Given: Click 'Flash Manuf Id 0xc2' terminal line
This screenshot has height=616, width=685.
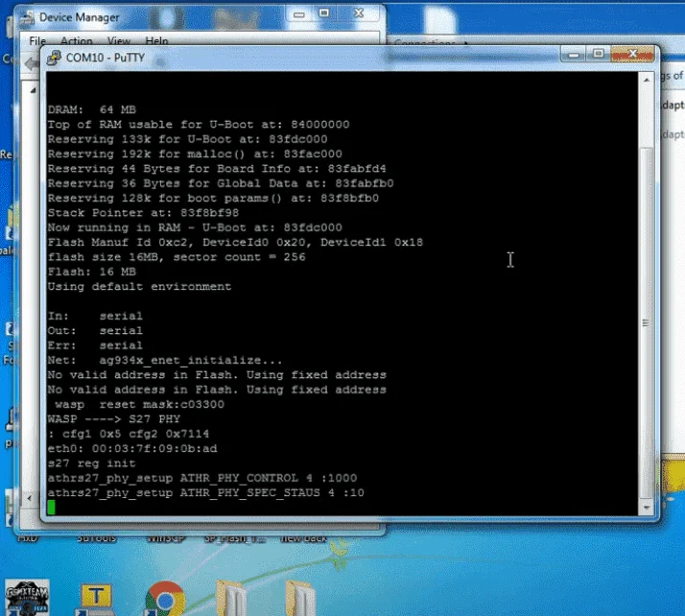Looking at the screenshot, I should click(x=235, y=242).
